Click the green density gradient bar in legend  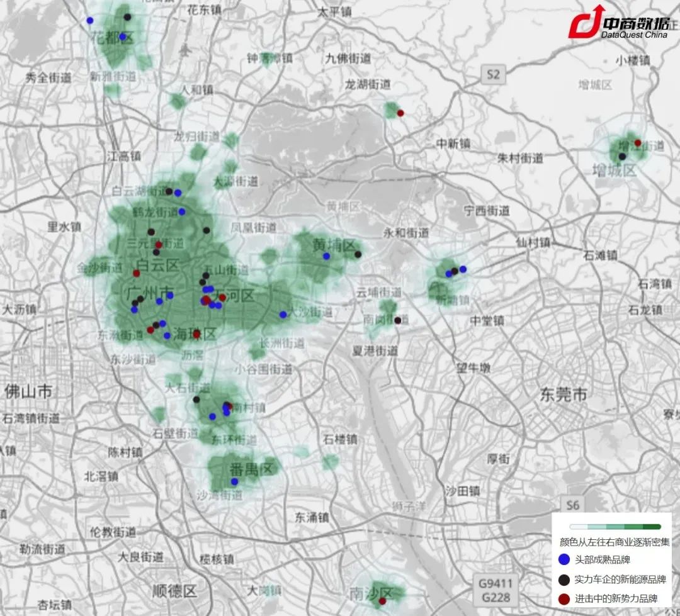[615, 527]
